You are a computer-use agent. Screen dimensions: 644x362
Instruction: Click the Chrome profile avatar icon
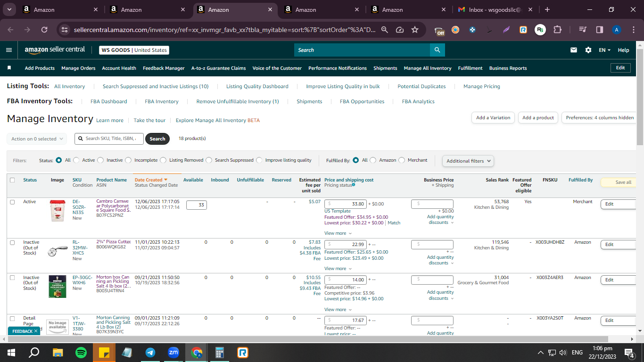click(616, 30)
